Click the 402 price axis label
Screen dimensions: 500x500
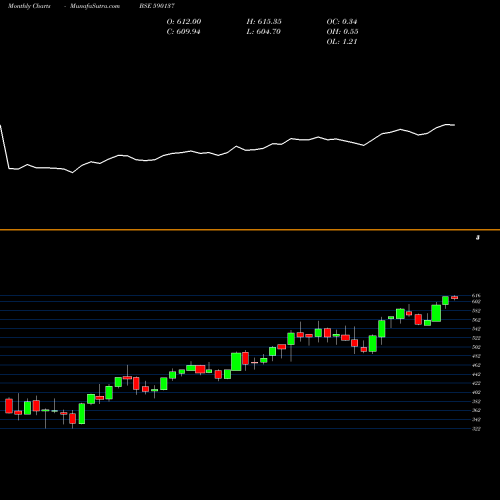(x=476, y=392)
